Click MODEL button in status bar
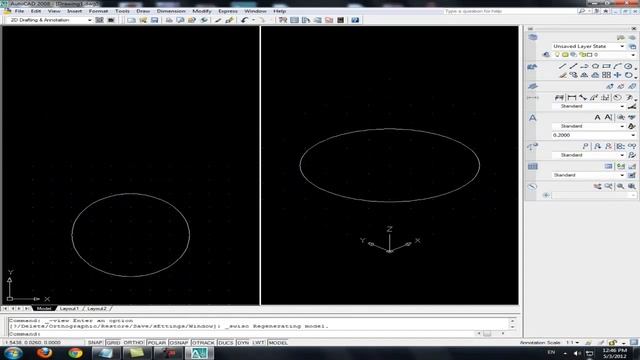 click(x=278, y=342)
